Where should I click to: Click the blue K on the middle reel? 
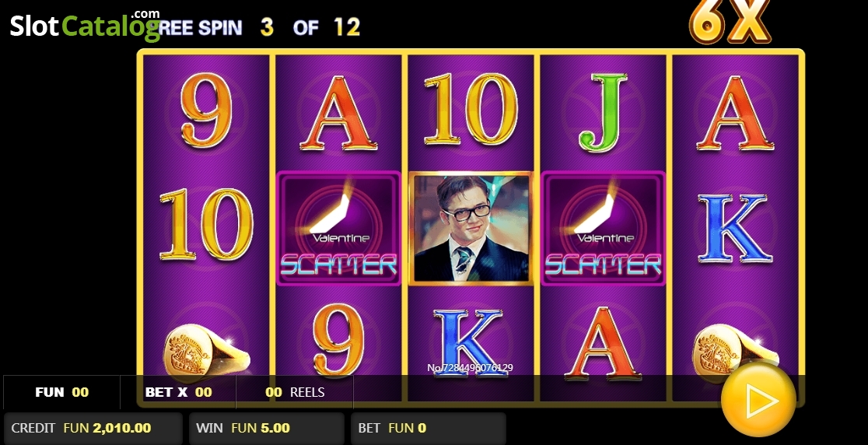coord(470,342)
